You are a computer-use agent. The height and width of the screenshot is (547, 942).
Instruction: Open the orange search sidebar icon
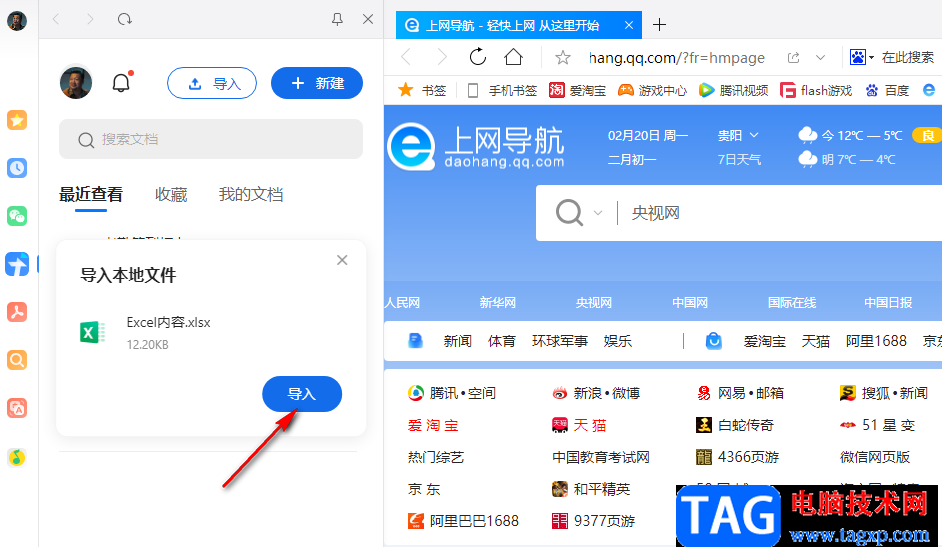tap(17, 360)
